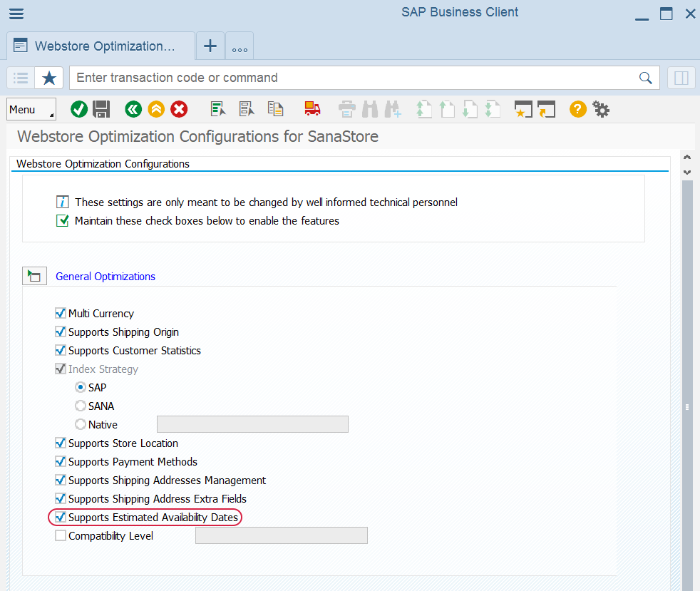Click the create shortcut icon
This screenshot has width=700, height=591.
tap(547, 109)
